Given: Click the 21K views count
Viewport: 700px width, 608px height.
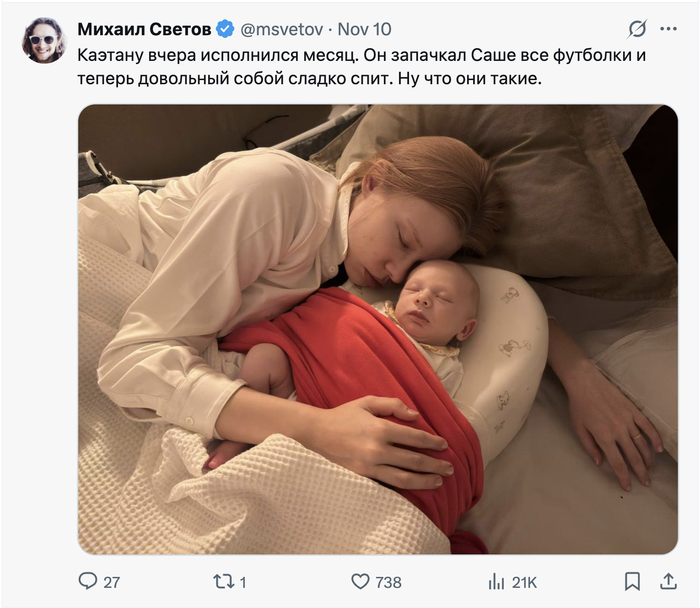Looking at the screenshot, I should (x=524, y=582).
